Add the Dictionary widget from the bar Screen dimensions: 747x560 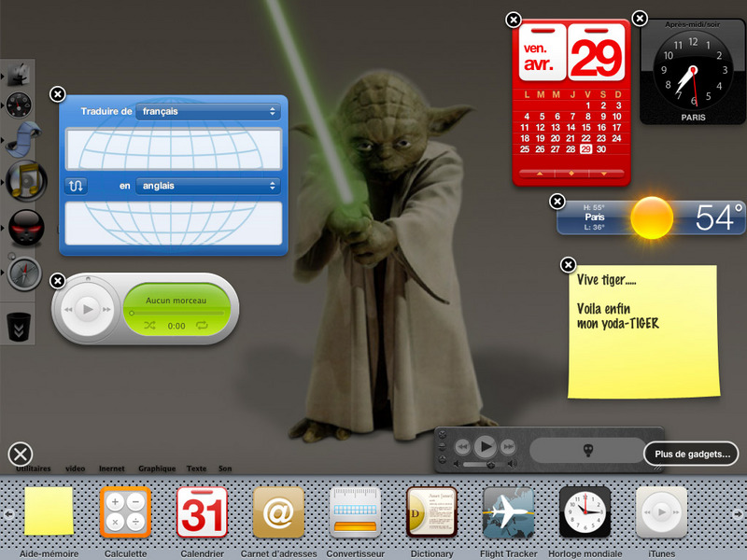tap(431, 511)
